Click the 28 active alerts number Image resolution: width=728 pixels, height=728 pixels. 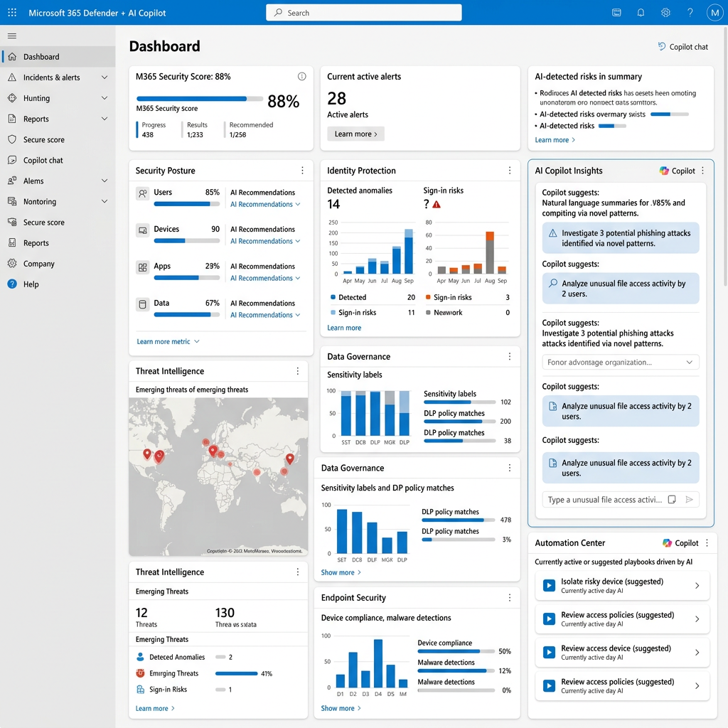coord(336,98)
